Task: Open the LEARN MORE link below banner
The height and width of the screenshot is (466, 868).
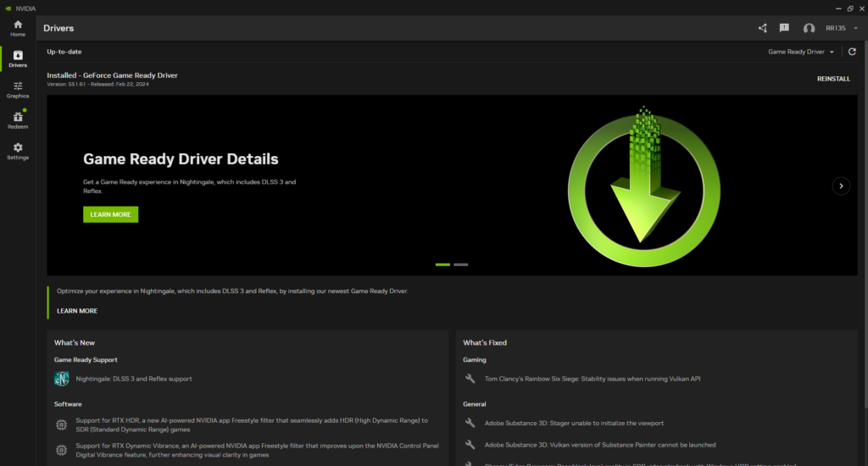Action: (x=77, y=311)
